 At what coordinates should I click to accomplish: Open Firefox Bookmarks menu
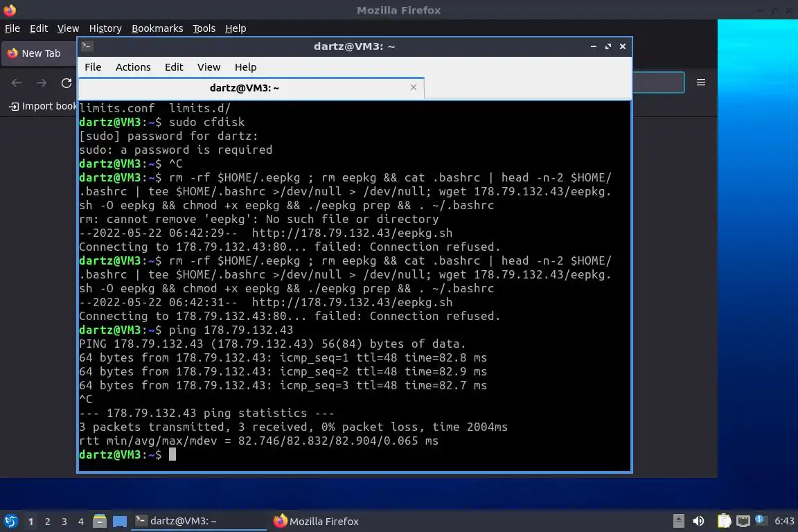pyautogui.click(x=157, y=28)
